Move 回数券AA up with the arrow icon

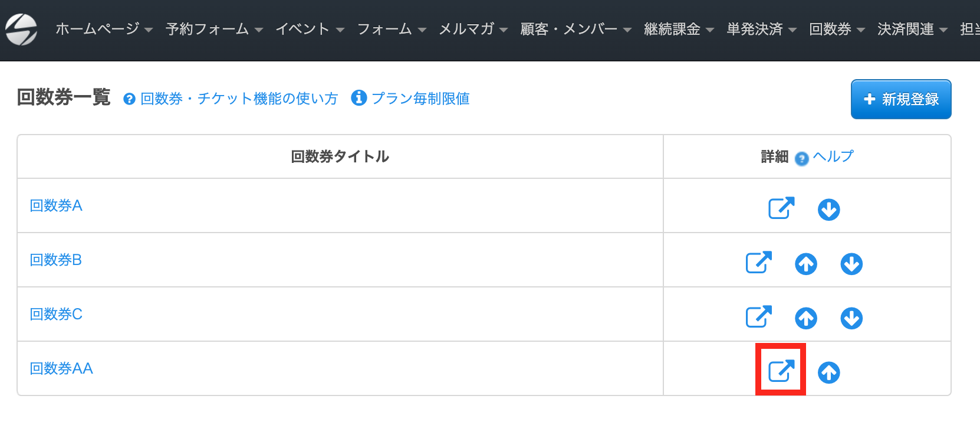point(828,372)
